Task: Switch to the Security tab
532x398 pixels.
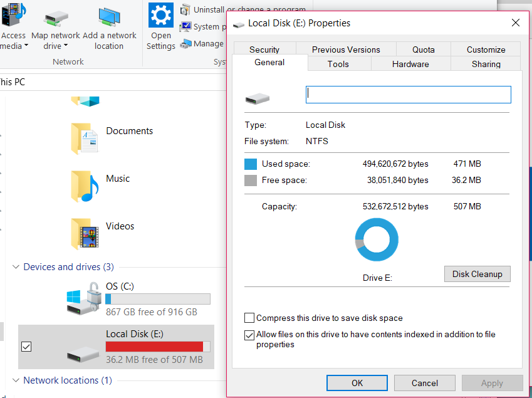Action: pyautogui.click(x=264, y=50)
